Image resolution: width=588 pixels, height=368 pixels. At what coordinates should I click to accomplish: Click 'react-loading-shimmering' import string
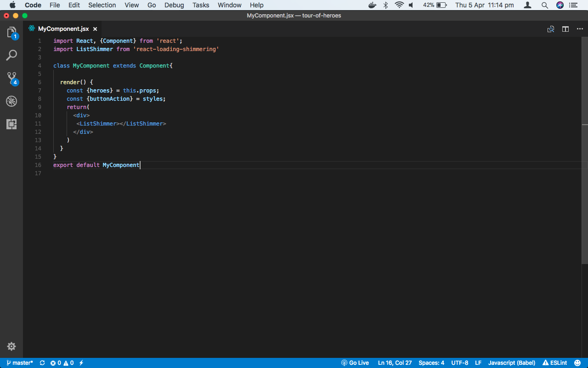(x=176, y=49)
